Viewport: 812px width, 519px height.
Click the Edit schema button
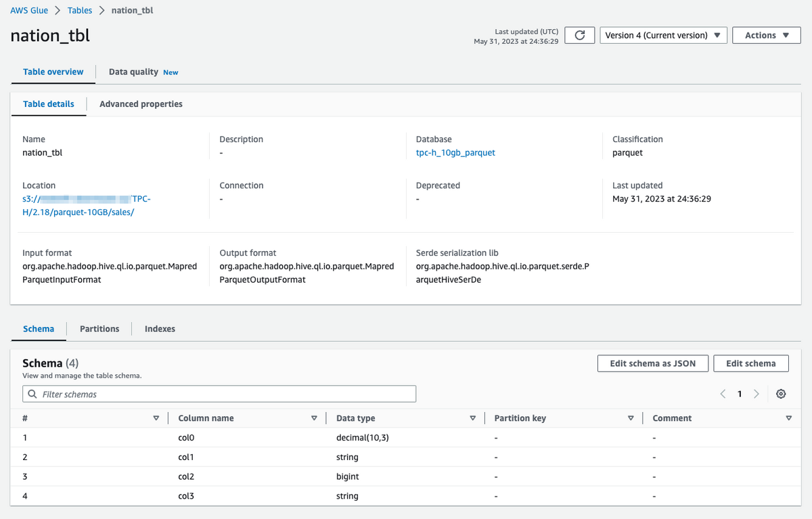pyautogui.click(x=751, y=363)
